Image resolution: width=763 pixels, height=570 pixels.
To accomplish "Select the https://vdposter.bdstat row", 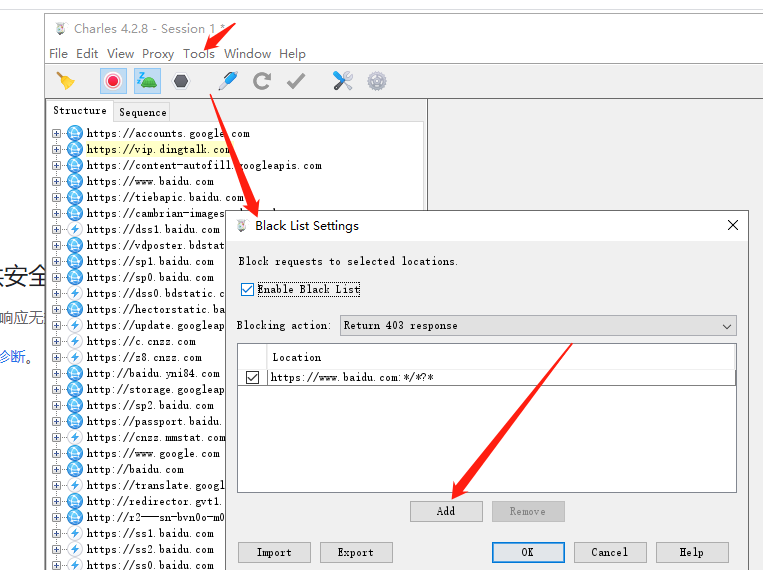I will tap(155, 245).
